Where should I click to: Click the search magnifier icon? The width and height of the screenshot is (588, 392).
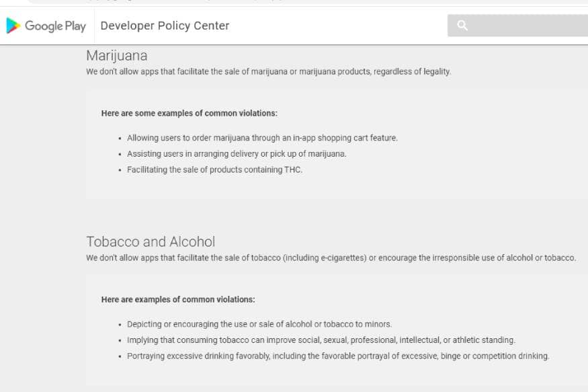pyautogui.click(x=462, y=26)
